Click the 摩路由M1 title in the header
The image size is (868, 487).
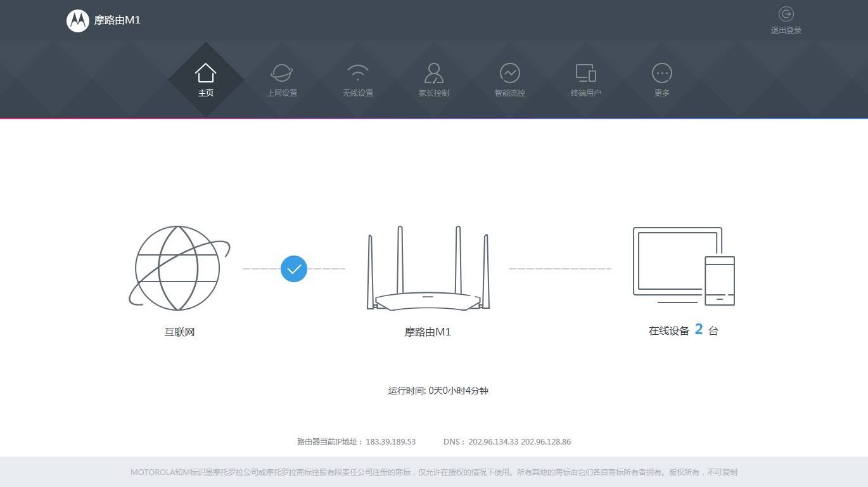tap(117, 20)
